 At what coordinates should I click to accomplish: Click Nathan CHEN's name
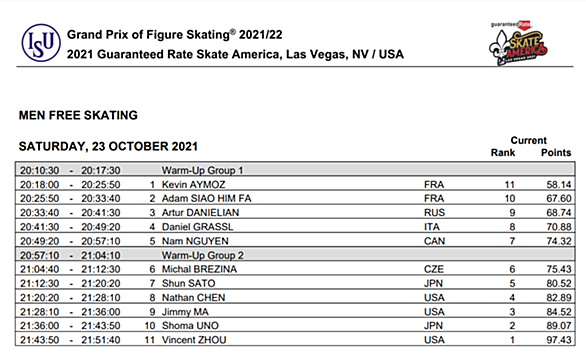click(x=193, y=298)
